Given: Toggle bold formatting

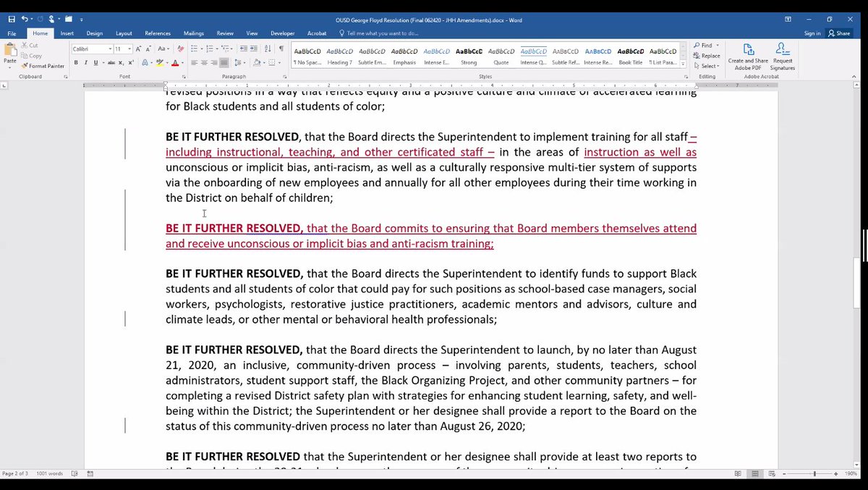Looking at the screenshot, I should (75, 63).
